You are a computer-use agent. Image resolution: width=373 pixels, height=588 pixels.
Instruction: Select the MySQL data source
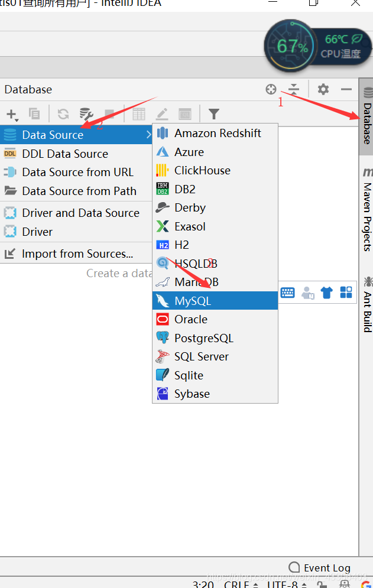215,301
